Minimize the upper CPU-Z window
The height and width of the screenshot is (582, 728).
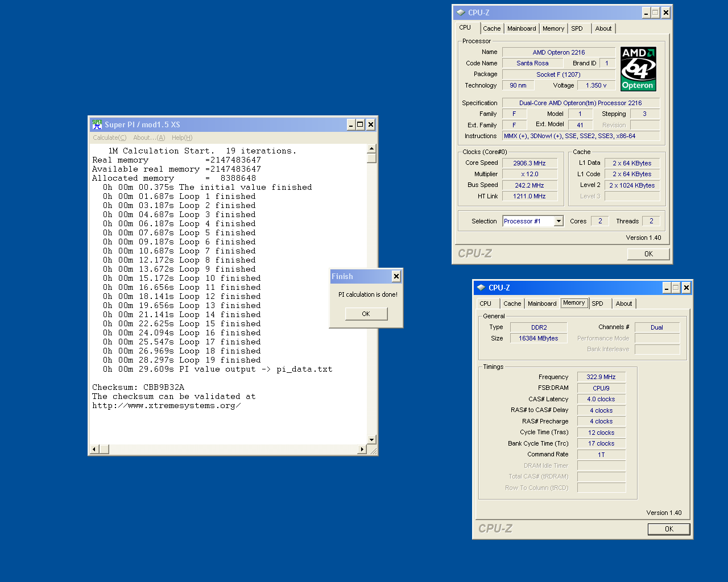646,13
